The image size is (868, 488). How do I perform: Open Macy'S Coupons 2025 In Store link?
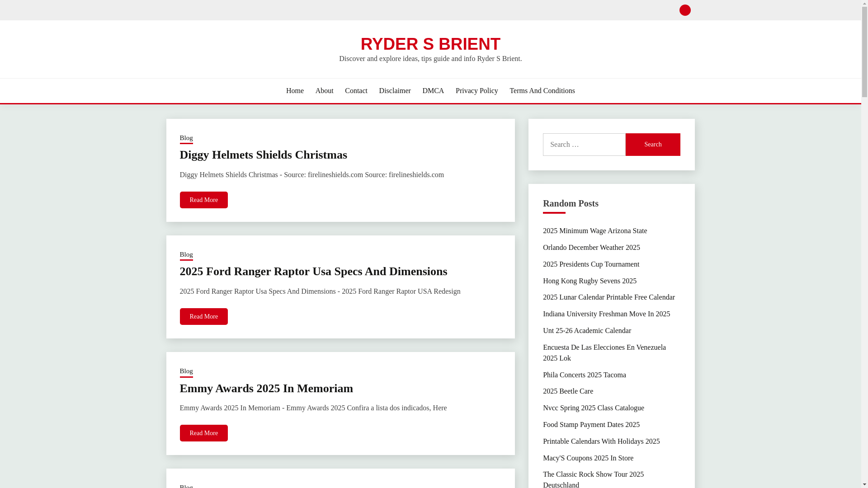588,458
